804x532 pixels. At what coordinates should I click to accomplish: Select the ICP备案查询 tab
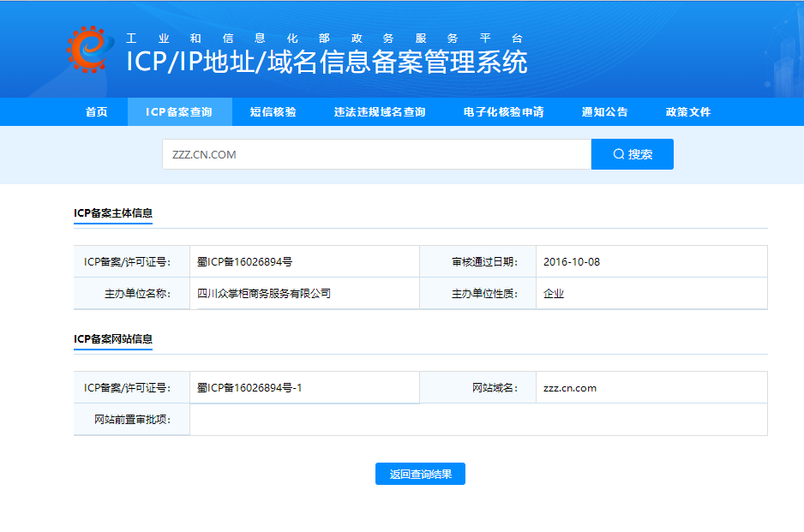pyautogui.click(x=179, y=111)
